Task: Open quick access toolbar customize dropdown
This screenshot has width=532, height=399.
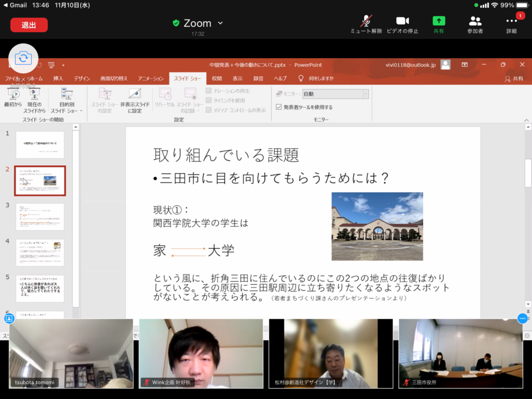Action: tap(63, 65)
